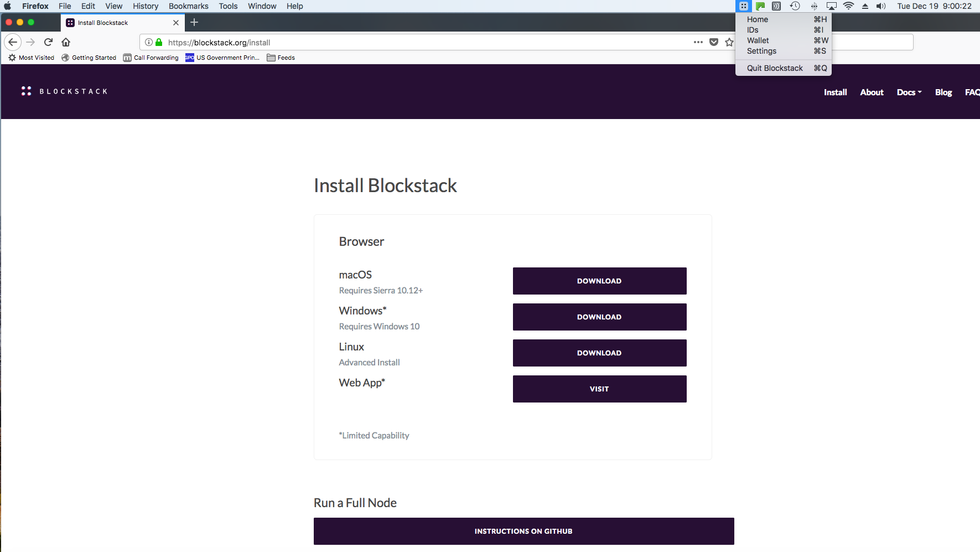The width and height of the screenshot is (980, 552).
Task: Open the Apple menu
Action: [x=8, y=6]
